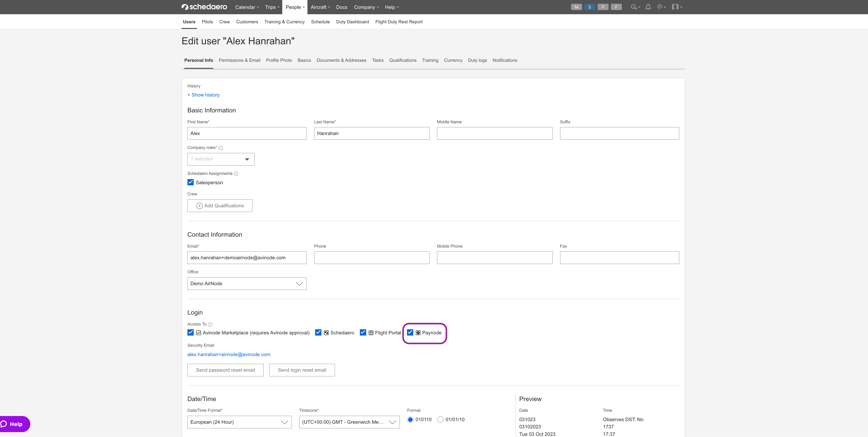Open the Date/Time Format dropdown
The image size is (868, 437).
point(239,422)
